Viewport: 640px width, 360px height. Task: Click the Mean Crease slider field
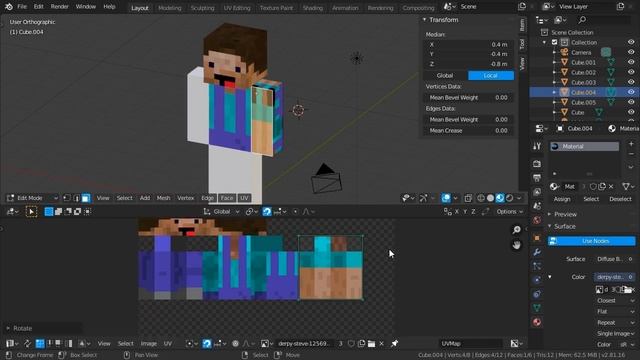(x=469, y=131)
